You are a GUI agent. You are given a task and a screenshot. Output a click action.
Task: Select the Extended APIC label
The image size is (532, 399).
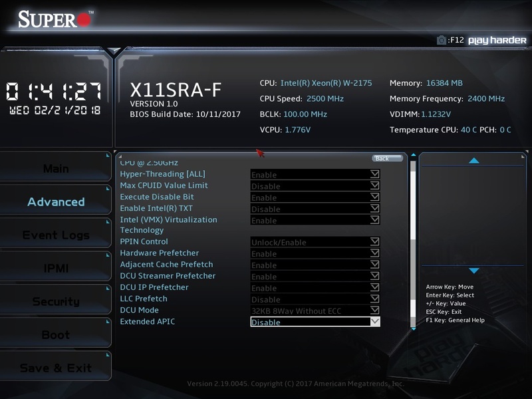click(147, 321)
